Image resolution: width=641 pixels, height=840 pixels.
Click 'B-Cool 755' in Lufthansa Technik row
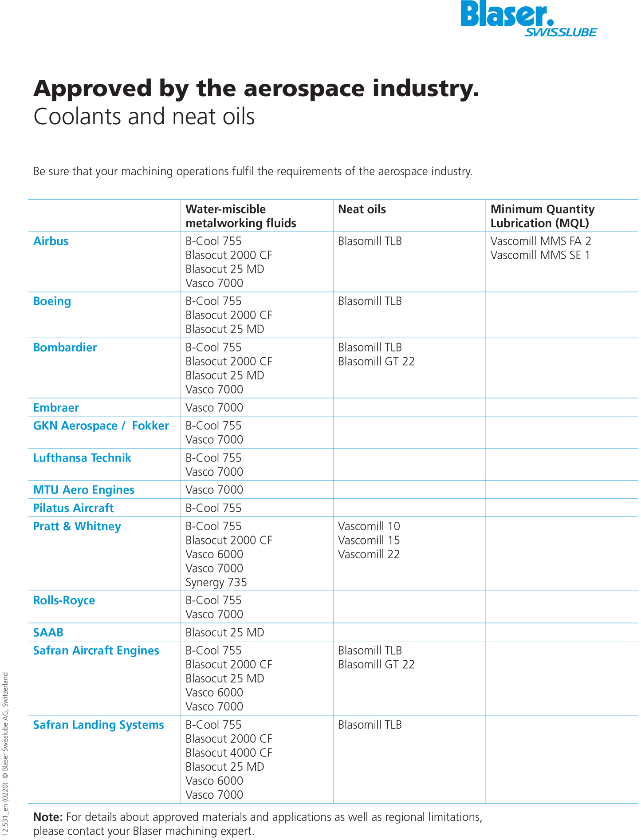coord(213,458)
